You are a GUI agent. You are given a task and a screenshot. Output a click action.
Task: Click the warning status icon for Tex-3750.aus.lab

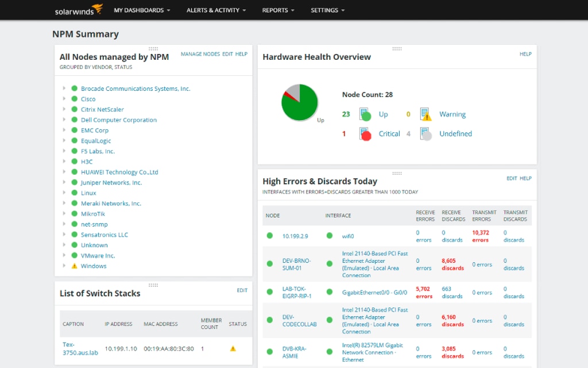point(233,348)
